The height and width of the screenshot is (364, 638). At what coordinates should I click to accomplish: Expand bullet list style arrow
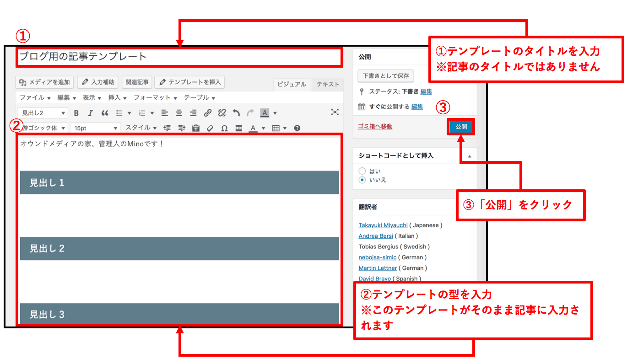[129, 113]
